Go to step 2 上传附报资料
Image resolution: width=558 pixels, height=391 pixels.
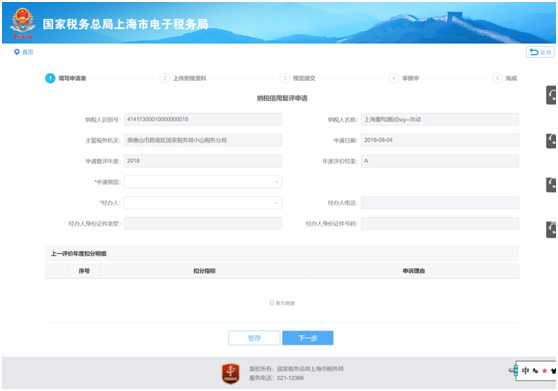click(183, 78)
